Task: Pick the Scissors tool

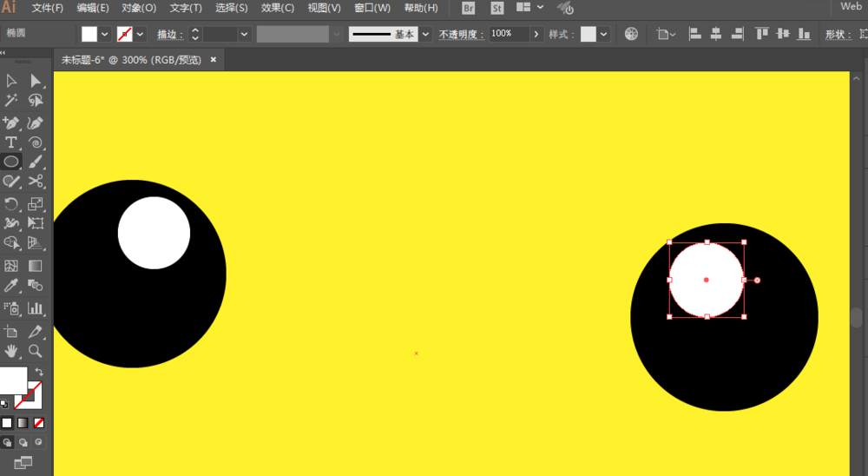Action: [x=36, y=182]
